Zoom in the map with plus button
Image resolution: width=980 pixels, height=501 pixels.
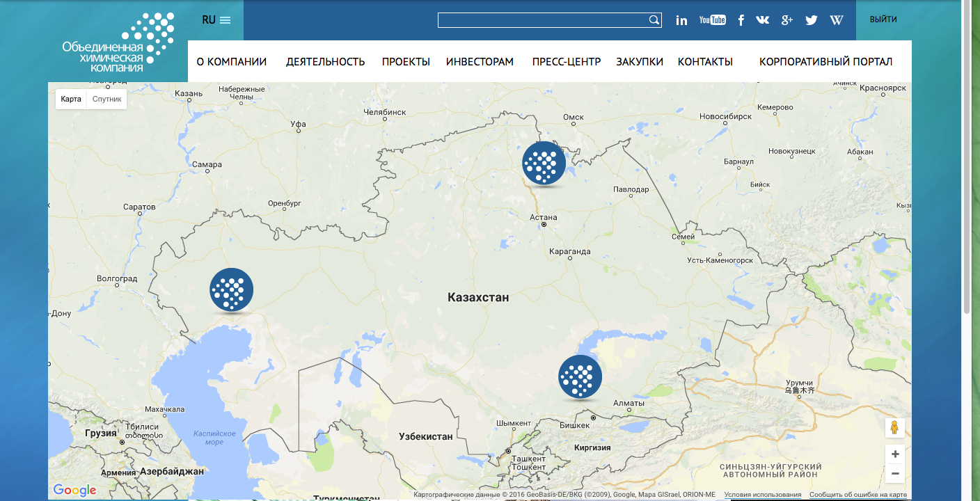895,454
